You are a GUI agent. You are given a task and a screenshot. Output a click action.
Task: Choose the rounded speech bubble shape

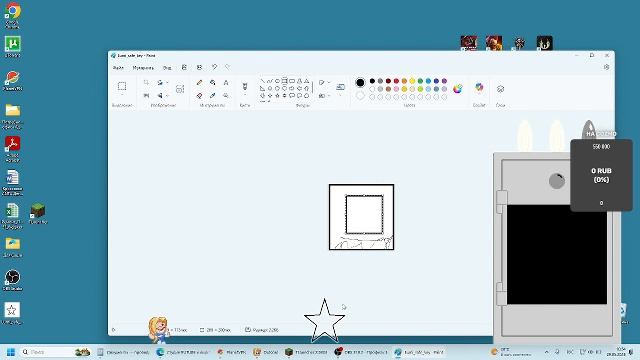[x=292, y=96]
